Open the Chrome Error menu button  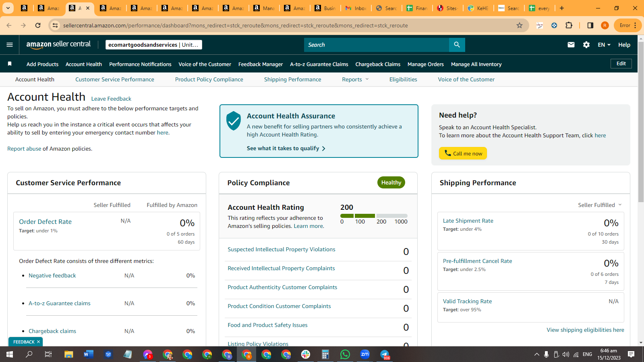628,25
